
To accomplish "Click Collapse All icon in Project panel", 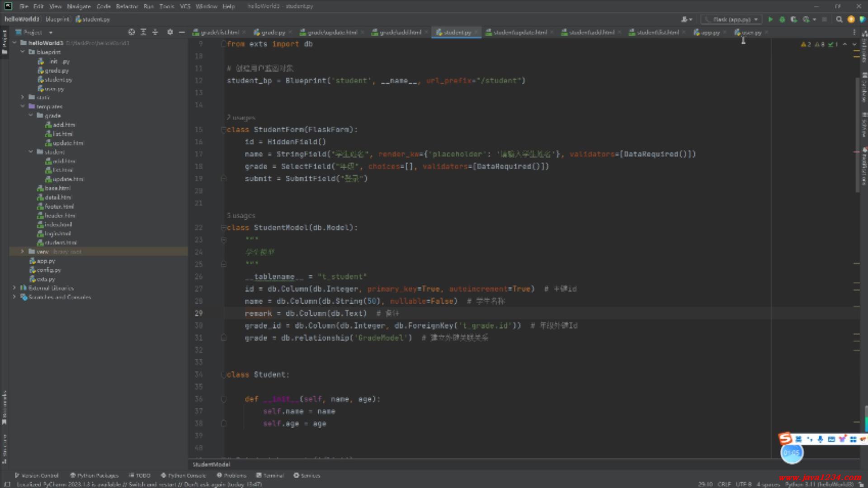I will (x=155, y=32).
